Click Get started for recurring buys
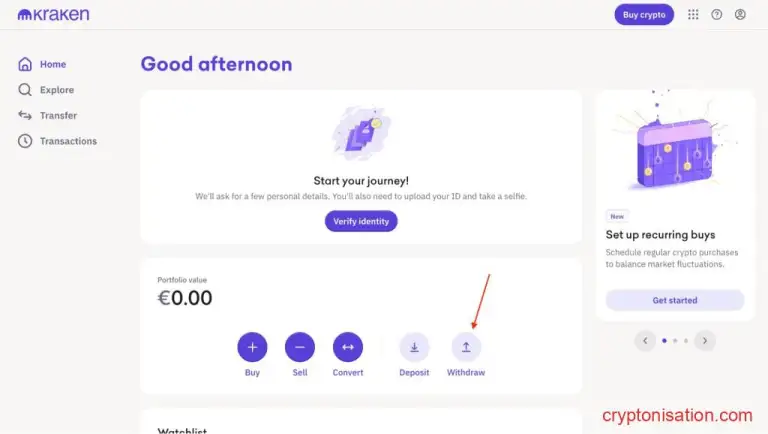 (x=675, y=300)
